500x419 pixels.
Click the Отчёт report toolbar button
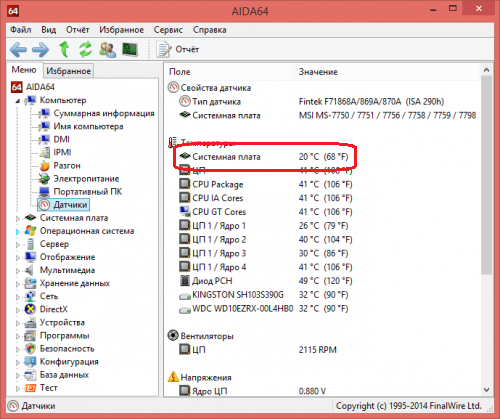pos(178,49)
